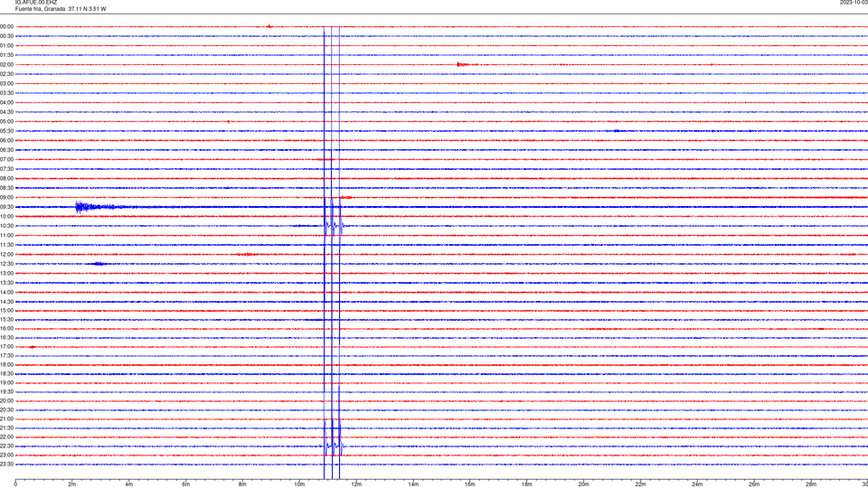This screenshot has height=488, width=868.
Task: Click the 12m tick label on time axis
Action: 356,484
